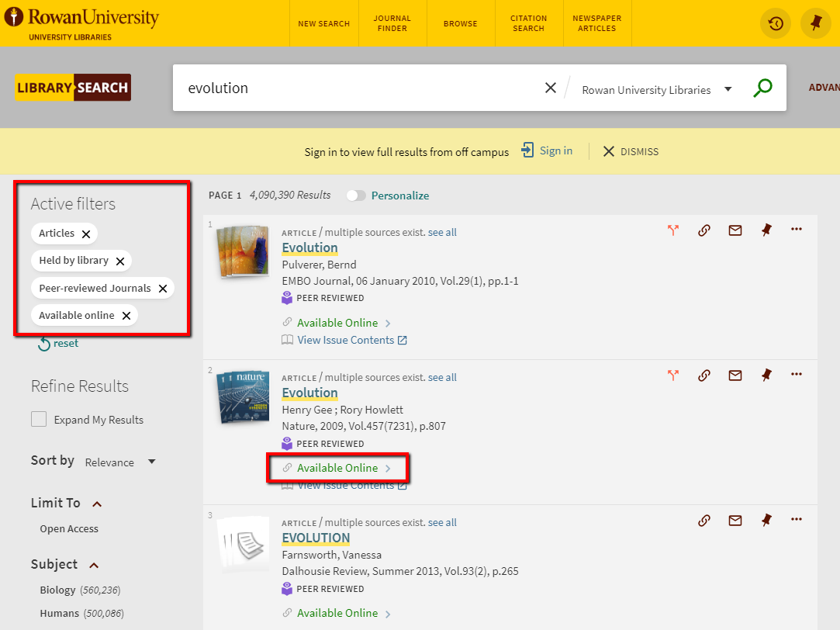Open search history icon in header
Viewport: 840px width, 630px height.
click(775, 23)
